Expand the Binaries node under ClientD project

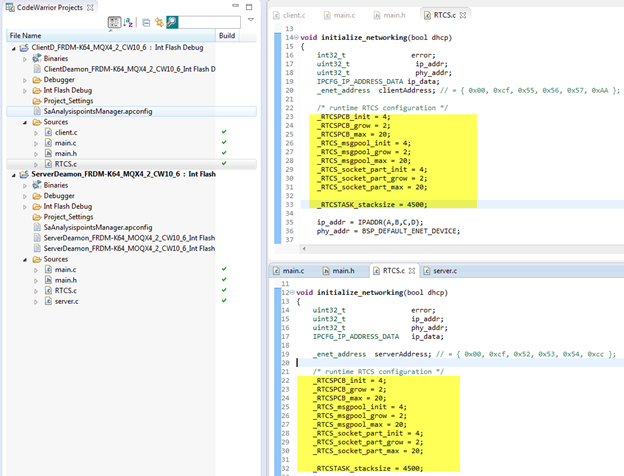click(25, 59)
